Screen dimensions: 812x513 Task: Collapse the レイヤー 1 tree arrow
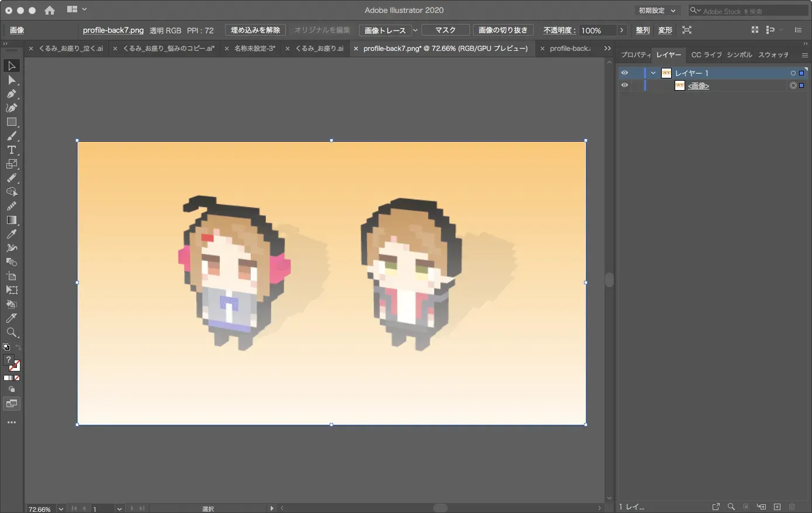coord(654,73)
